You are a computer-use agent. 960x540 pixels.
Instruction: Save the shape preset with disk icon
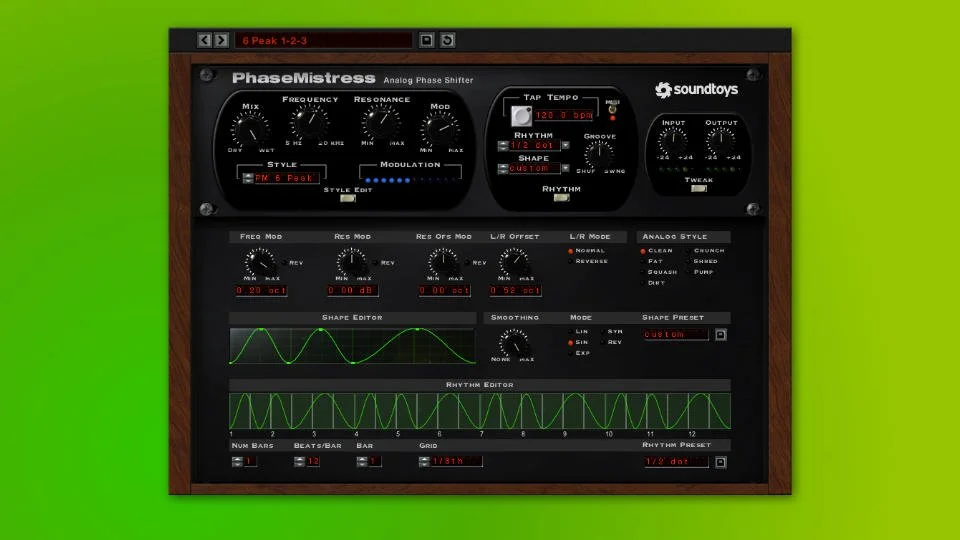721,335
